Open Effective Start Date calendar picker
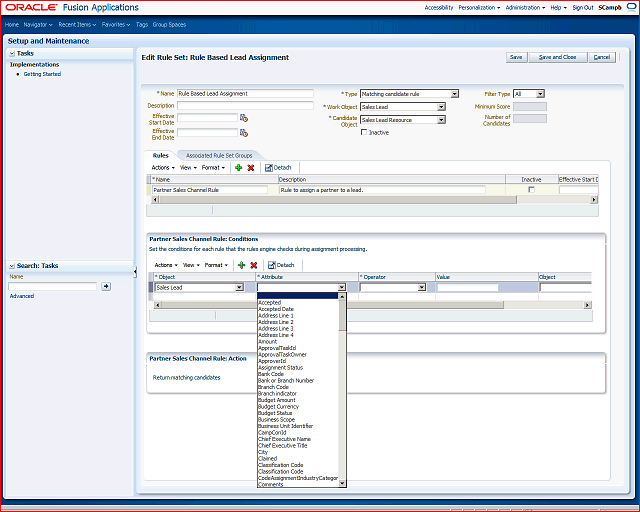Viewport: 640px width, 512px height. pyautogui.click(x=244, y=118)
